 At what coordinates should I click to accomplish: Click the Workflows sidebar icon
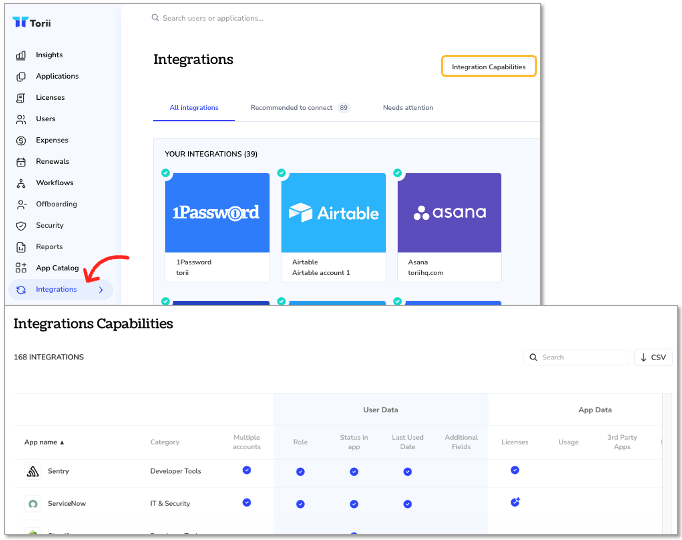21,183
